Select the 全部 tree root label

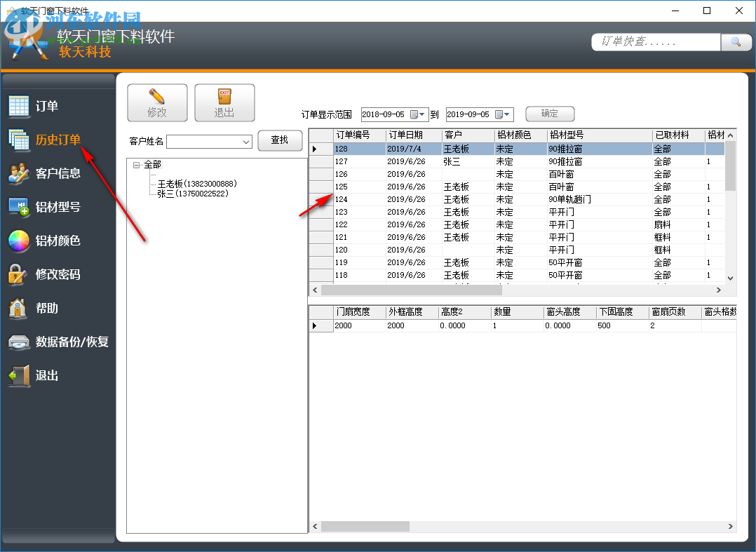[152, 165]
